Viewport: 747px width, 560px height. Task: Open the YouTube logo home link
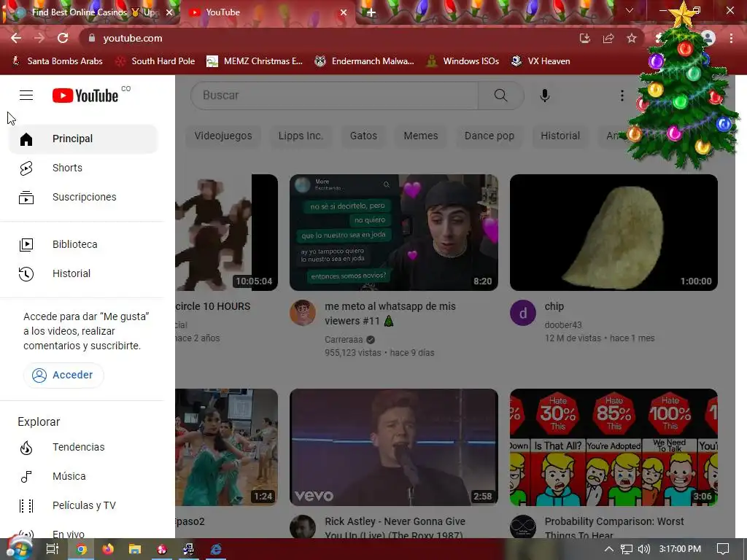85,96
